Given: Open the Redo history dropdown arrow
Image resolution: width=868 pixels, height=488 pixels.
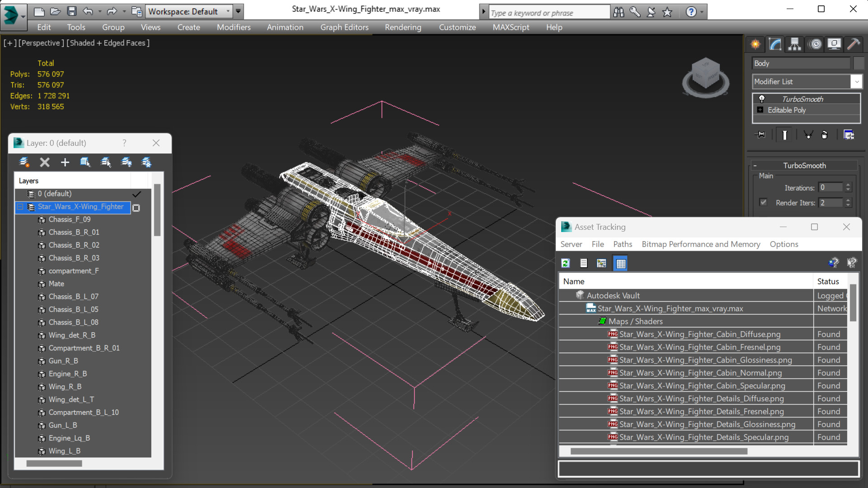Looking at the screenshot, I should (x=124, y=11).
